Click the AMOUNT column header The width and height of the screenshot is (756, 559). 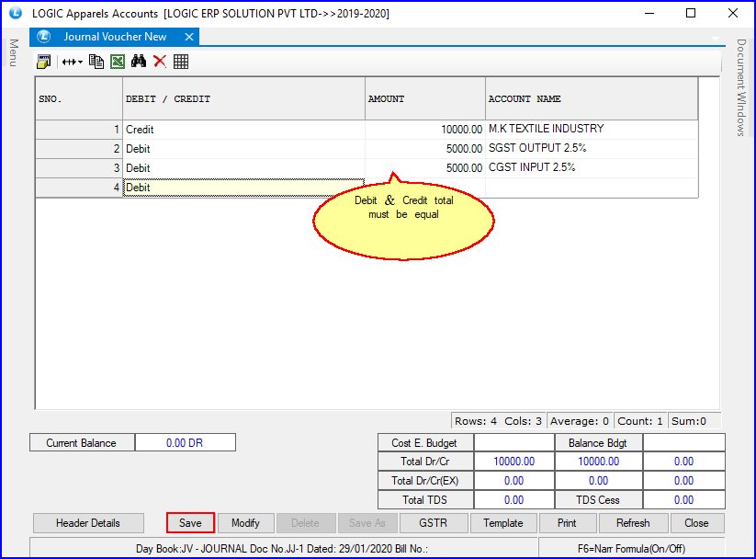click(x=425, y=99)
